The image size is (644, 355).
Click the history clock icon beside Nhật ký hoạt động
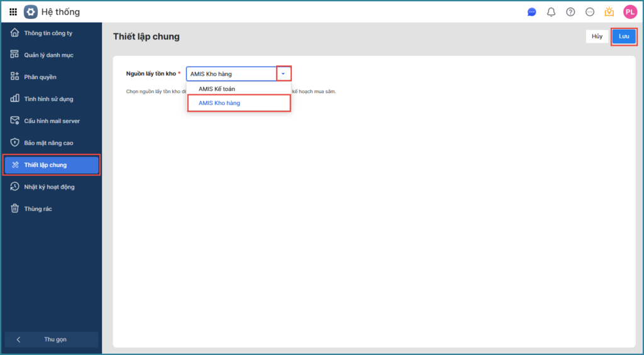(15, 187)
